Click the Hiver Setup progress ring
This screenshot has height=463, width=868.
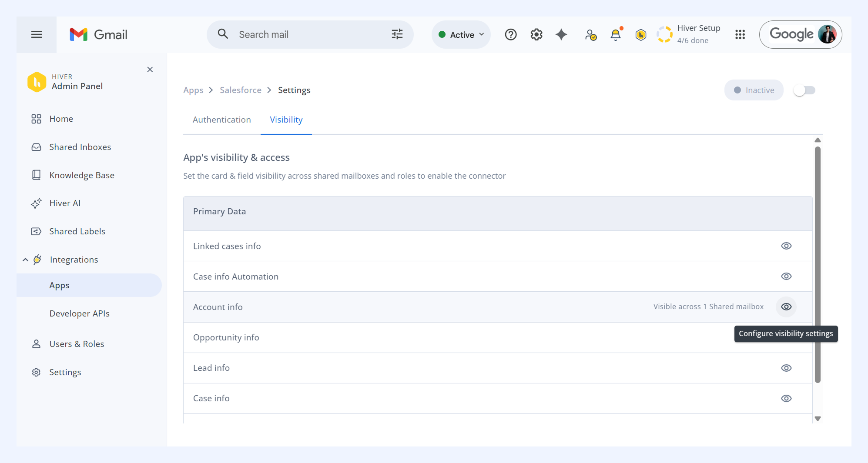click(665, 34)
